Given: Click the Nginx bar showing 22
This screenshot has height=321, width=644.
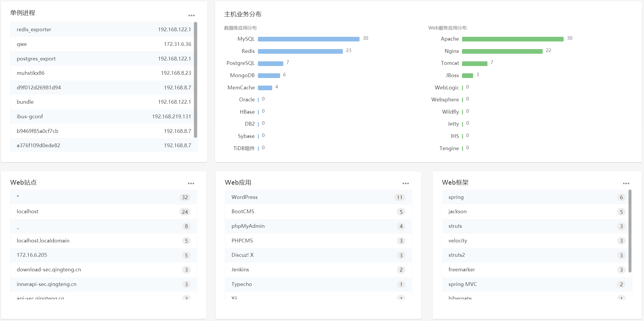Looking at the screenshot, I should coord(502,51).
